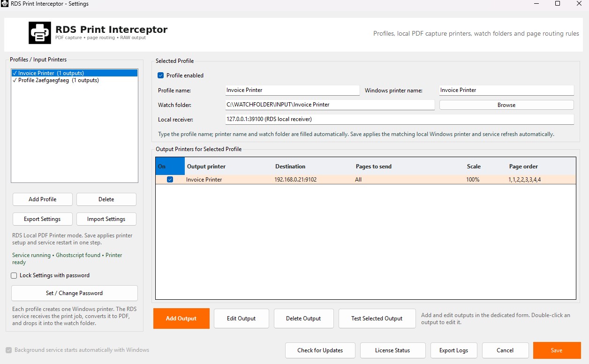Select the Invoice Printer profile in list

75,73
